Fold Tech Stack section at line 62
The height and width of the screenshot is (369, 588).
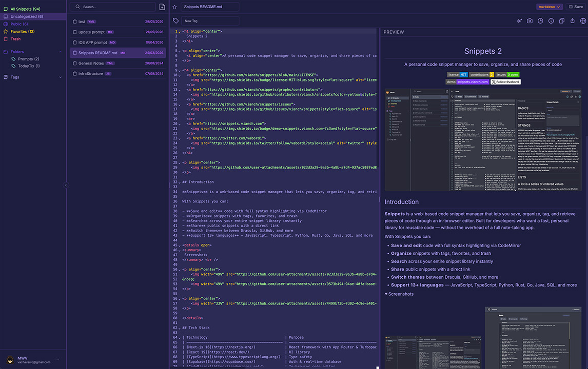(x=180, y=328)
